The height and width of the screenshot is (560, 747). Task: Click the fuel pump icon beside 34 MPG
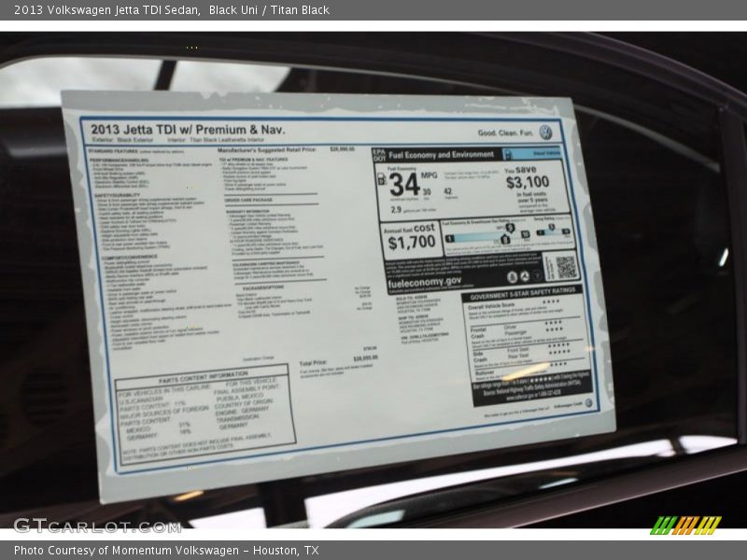pyautogui.click(x=382, y=179)
